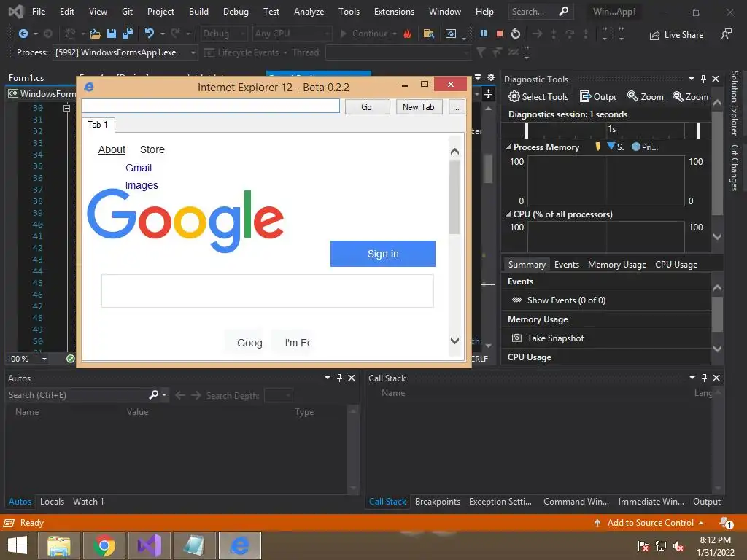Click the Show Events icon

pyautogui.click(x=516, y=300)
